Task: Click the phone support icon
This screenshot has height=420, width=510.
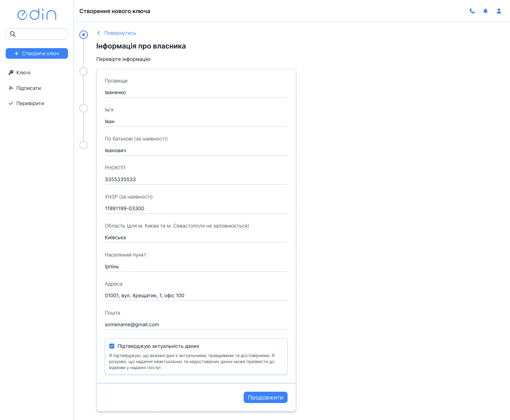Action: [472, 11]
